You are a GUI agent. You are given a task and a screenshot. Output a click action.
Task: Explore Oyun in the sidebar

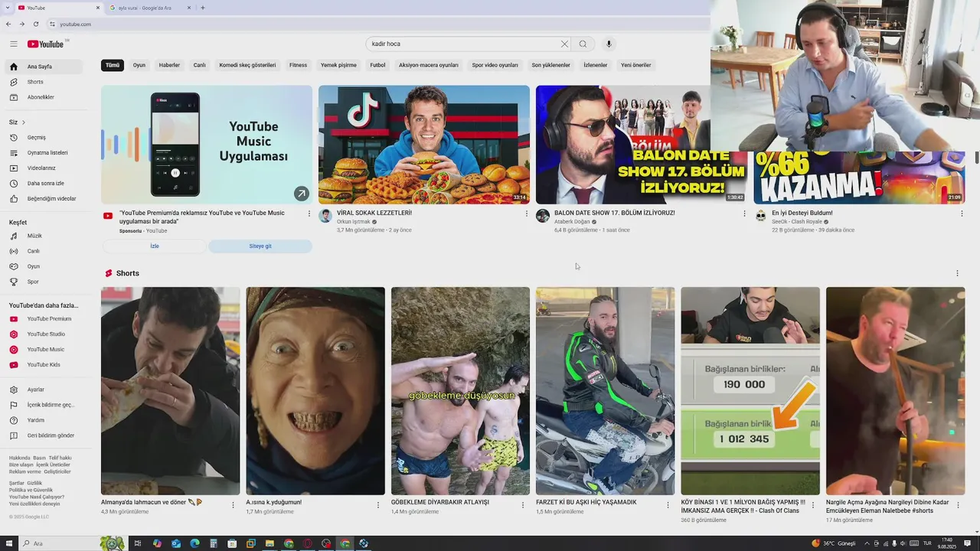pyautogui.click(x=43, y=266)
